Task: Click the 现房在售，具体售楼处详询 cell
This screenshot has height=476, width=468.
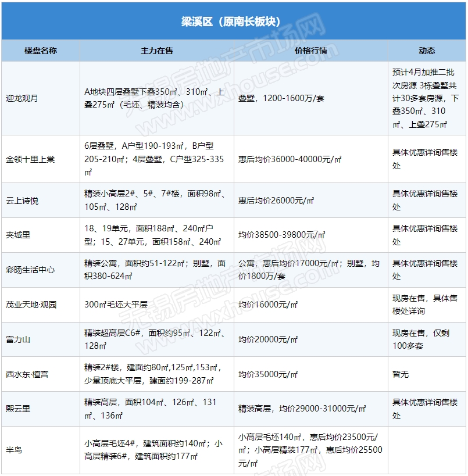Action: coord(427,305)
